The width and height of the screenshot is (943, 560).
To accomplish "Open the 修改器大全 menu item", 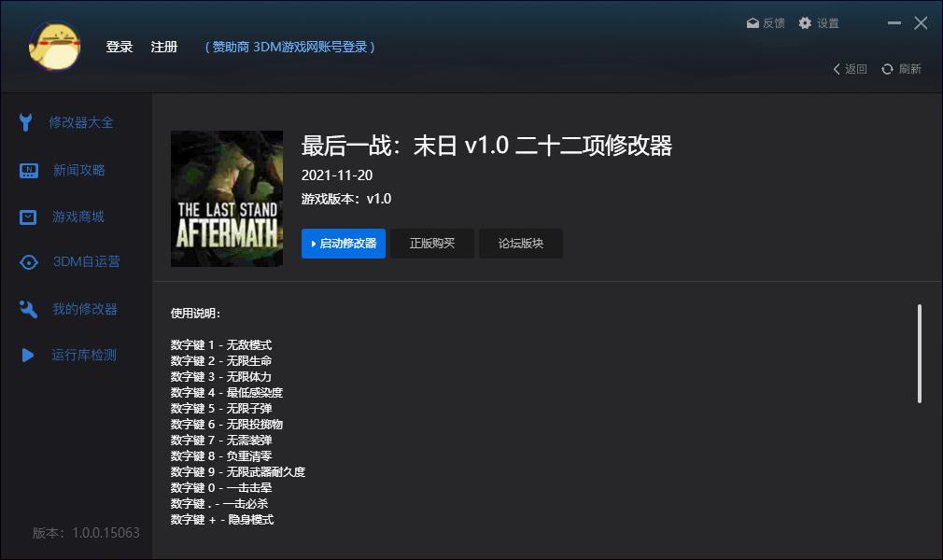I will pos(80,122).
